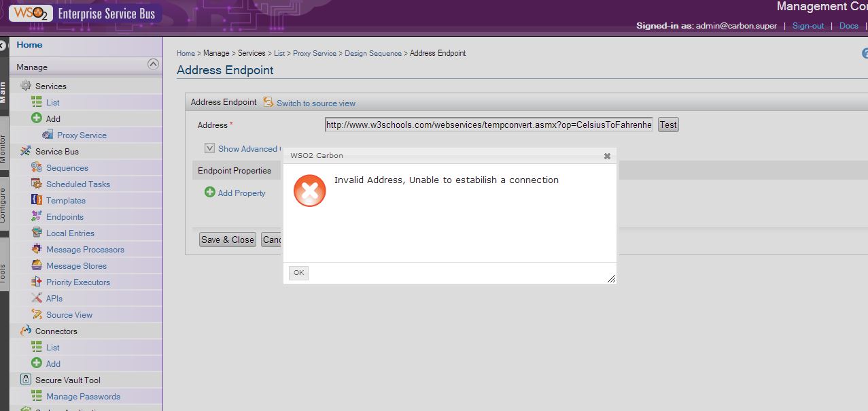Click the APIs icon
Viewport: 868px width, 411px height.
pos(37,298)
